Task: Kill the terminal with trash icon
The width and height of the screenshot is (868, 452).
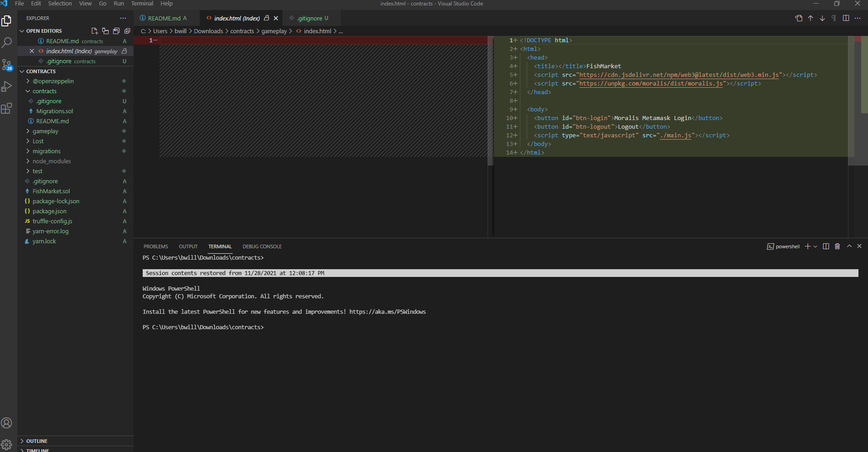Action: (837, 246)
